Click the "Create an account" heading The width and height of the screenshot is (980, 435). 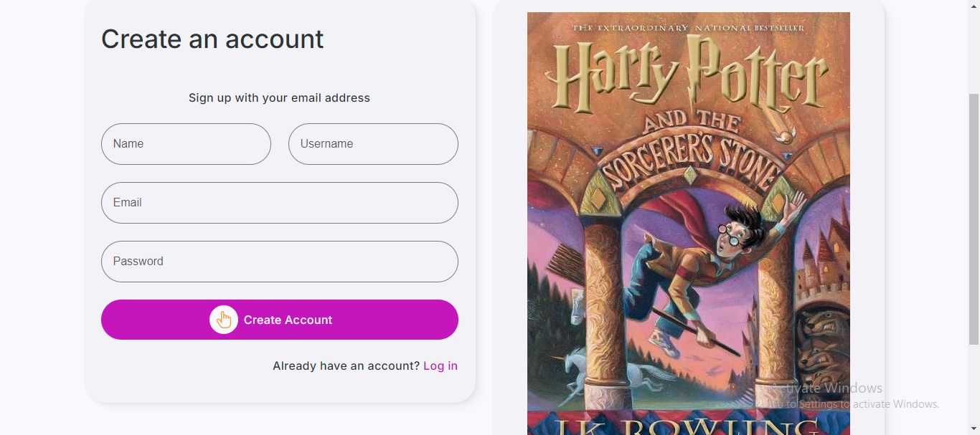(x=212, y=39)
